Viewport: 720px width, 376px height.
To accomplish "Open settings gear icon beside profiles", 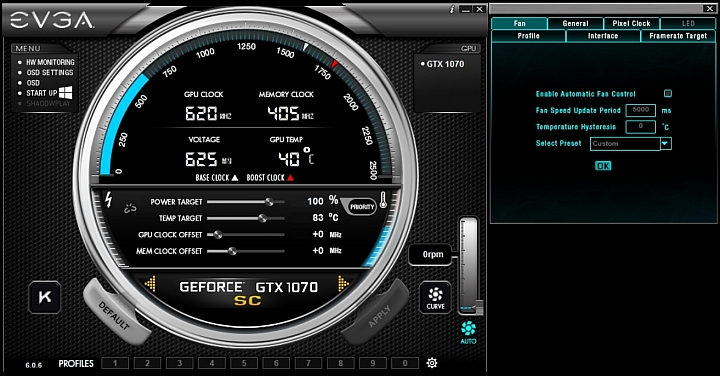I will coord(432,363).
